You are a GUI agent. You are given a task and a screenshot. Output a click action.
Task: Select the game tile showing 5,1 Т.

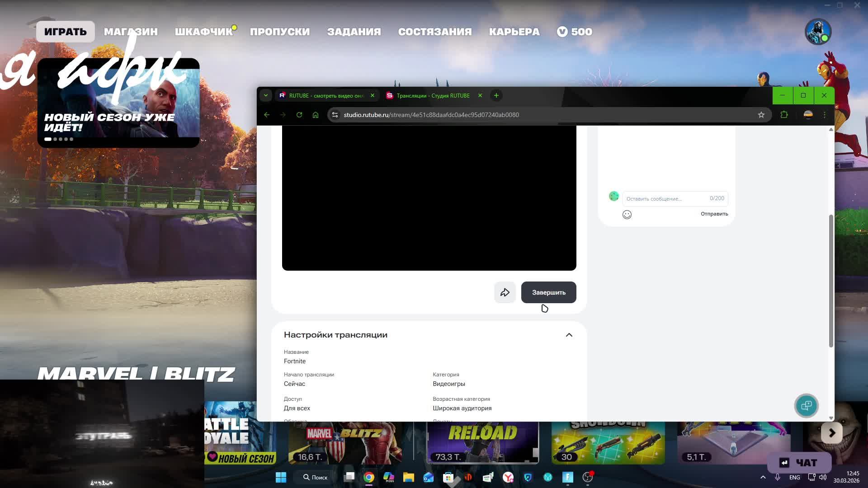pos(734,443)
